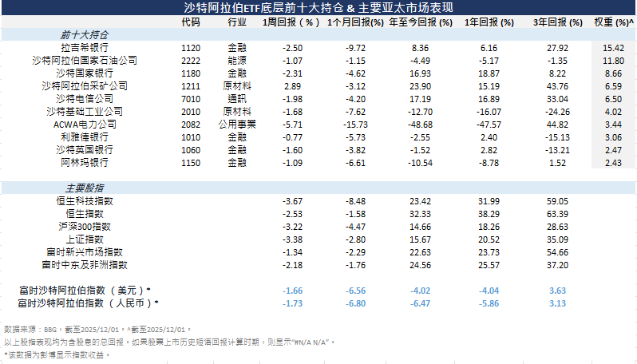
Task: Select the 拉吉希银行 row name
Action: 85,48
